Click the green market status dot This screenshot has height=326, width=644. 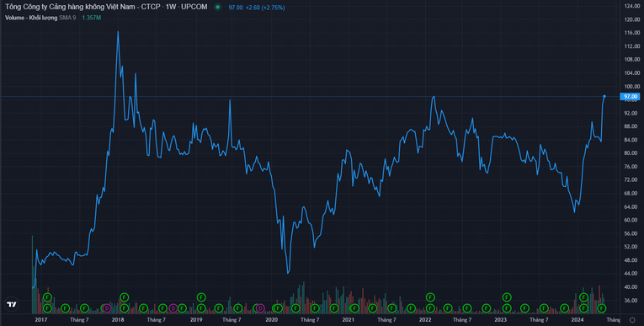pyautogui.click(x=218, y=7)
